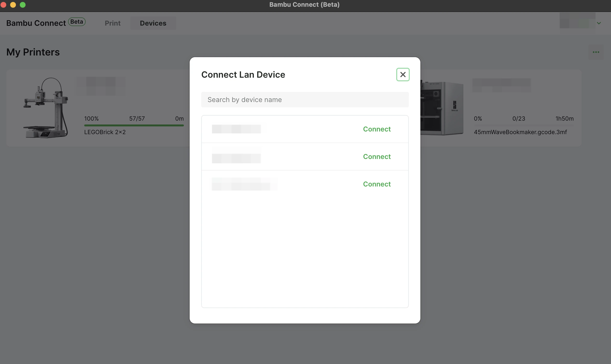The height and width of the screenshot is (364, 611).
Task: Close the Bambu Connect window with red button
Action: point(3,5)
